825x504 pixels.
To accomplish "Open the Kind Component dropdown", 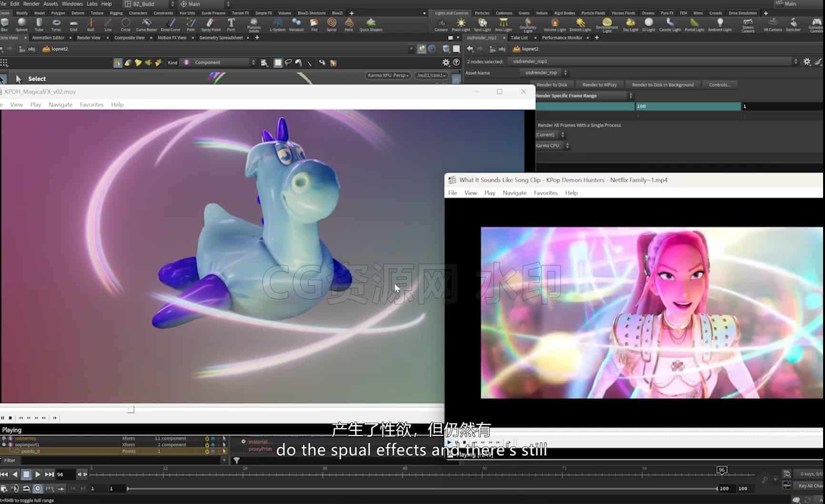I will (x=219, y=62).
